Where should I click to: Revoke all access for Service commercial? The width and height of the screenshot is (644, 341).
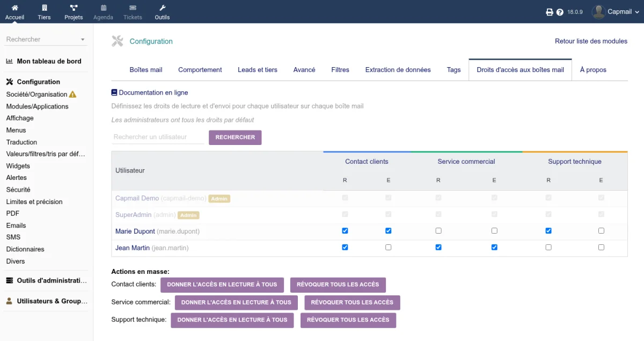click(352, 302)
